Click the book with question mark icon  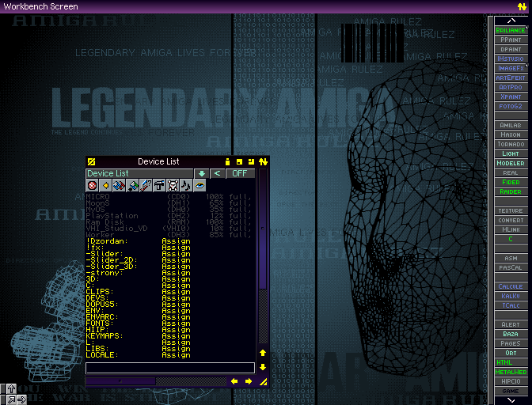click(x=146, y=186)
